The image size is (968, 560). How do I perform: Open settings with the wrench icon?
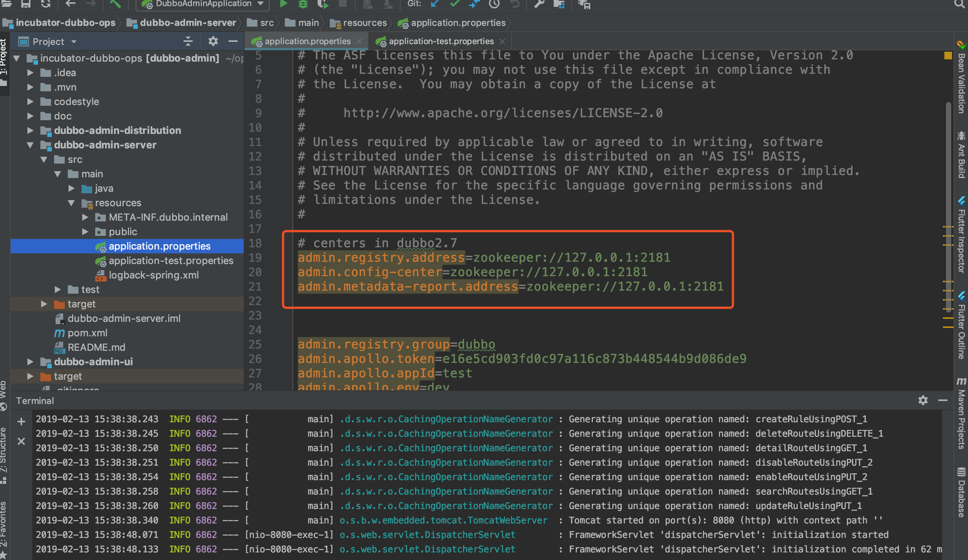539,4
